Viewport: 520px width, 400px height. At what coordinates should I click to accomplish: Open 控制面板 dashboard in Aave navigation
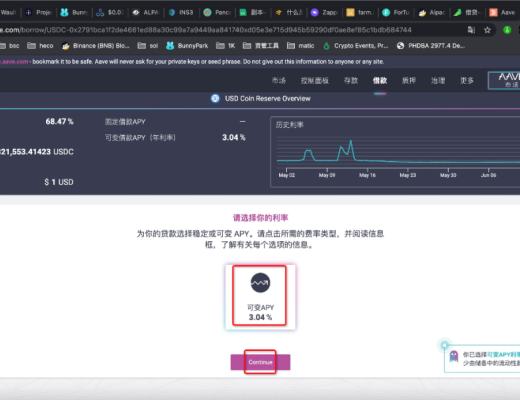pos(314,80)
